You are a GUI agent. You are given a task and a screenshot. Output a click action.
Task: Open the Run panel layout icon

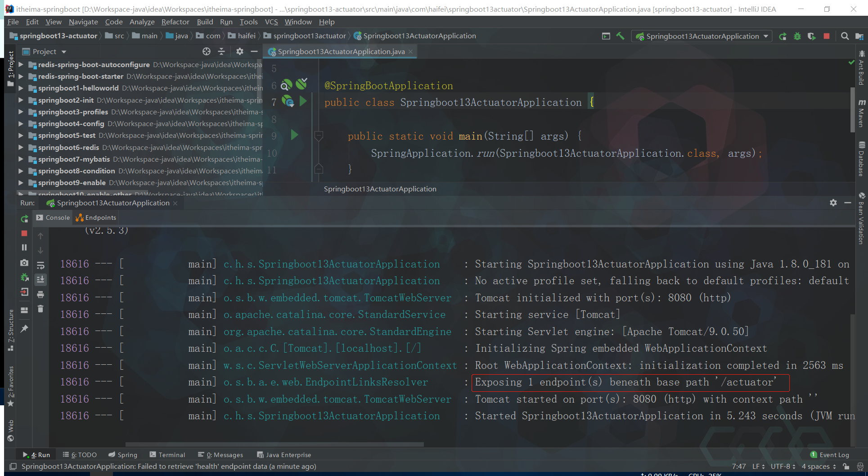click(x=24, y=310)
